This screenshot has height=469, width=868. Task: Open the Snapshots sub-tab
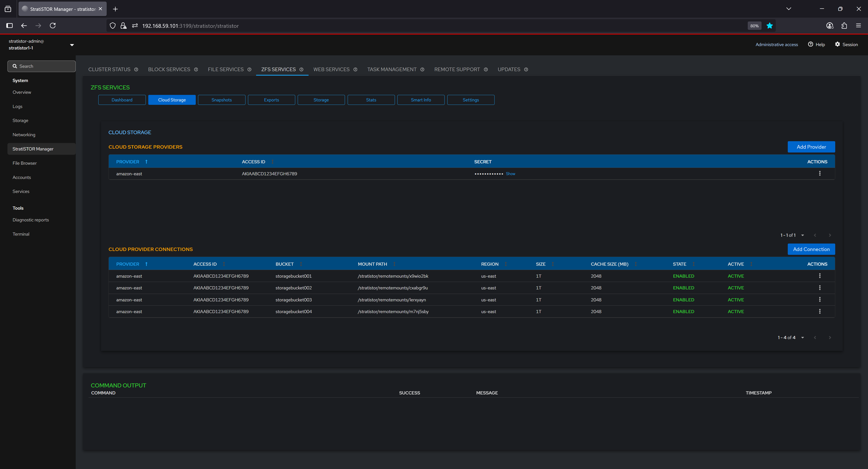click(221, 100)
